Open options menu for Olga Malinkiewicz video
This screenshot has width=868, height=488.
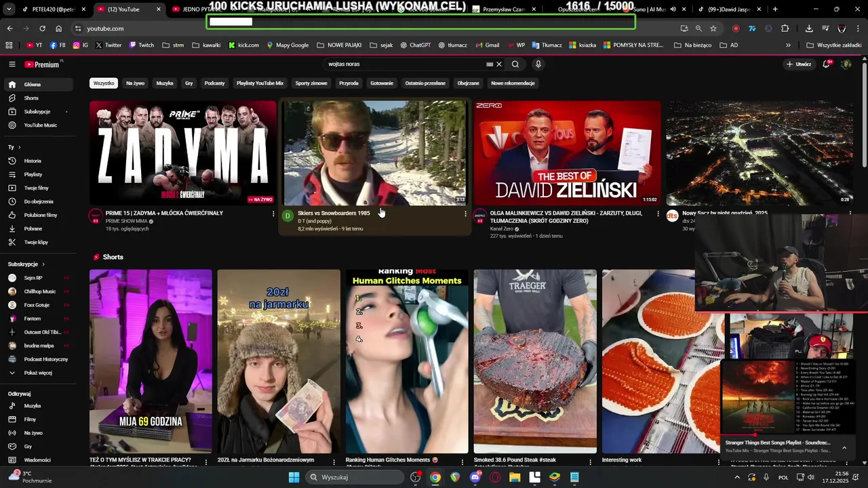pyautogui.click(x=658, y=213)
